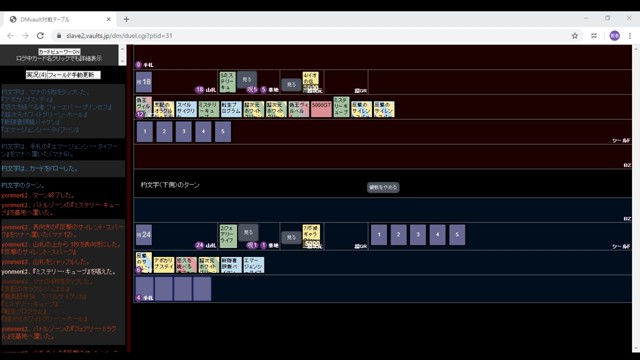640x360 pixels.
Task: Select 超次元ホワイト card in lower mana zone
Action: tap(209, 265)
